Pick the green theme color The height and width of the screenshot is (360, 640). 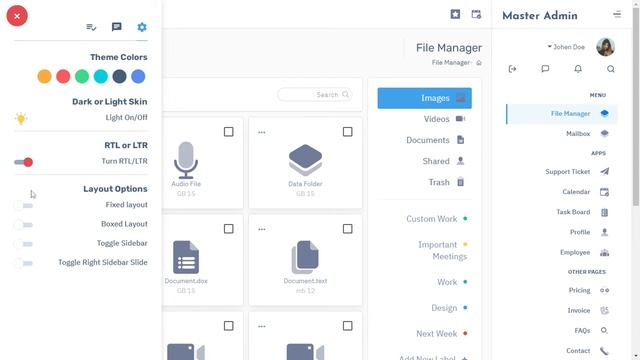click(x=82, y=76)
